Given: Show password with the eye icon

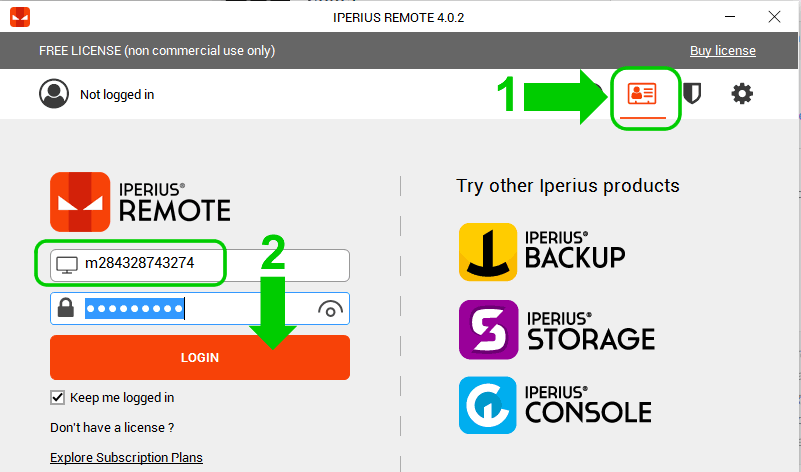Looking at the screenshot, I should tap(330, 309).
